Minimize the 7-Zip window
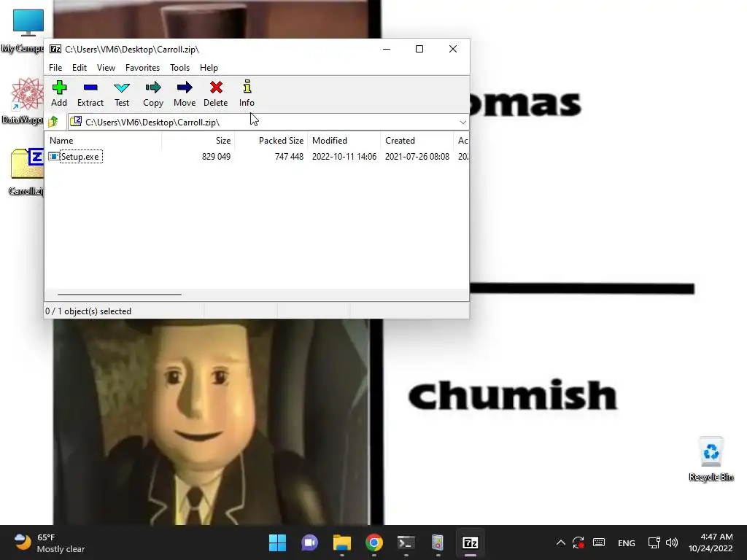Screen dimensions: 747x560 (x=387, y=49)
